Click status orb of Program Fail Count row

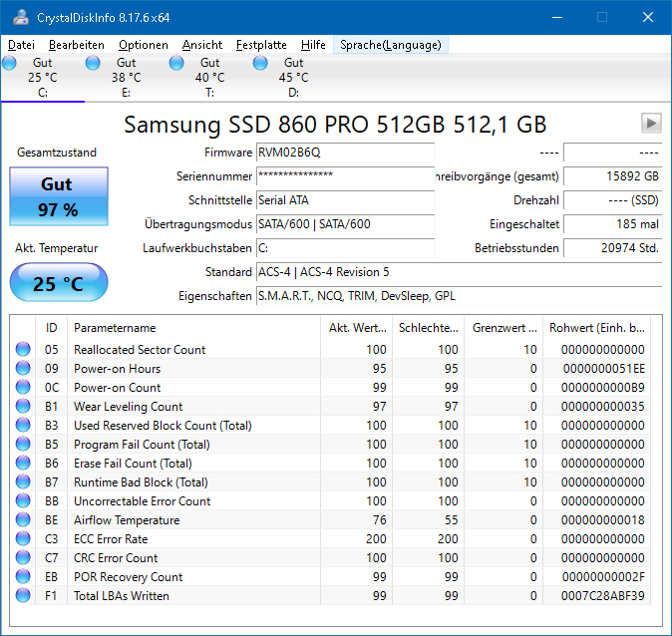[x=23, y=444]
